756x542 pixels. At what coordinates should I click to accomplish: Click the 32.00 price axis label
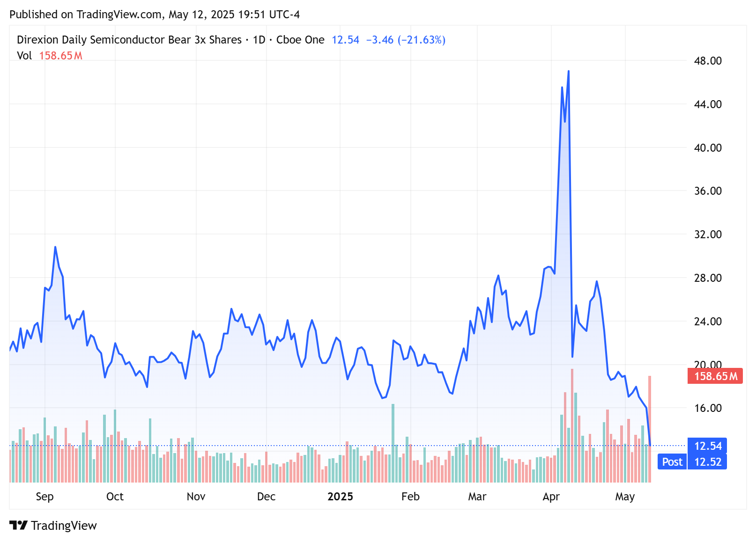point(708,234)
